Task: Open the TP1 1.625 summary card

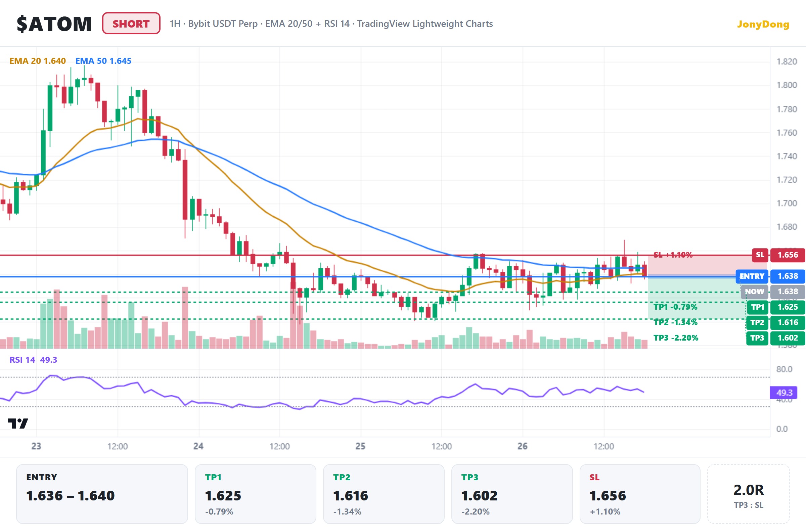Action: pos(256,494)
